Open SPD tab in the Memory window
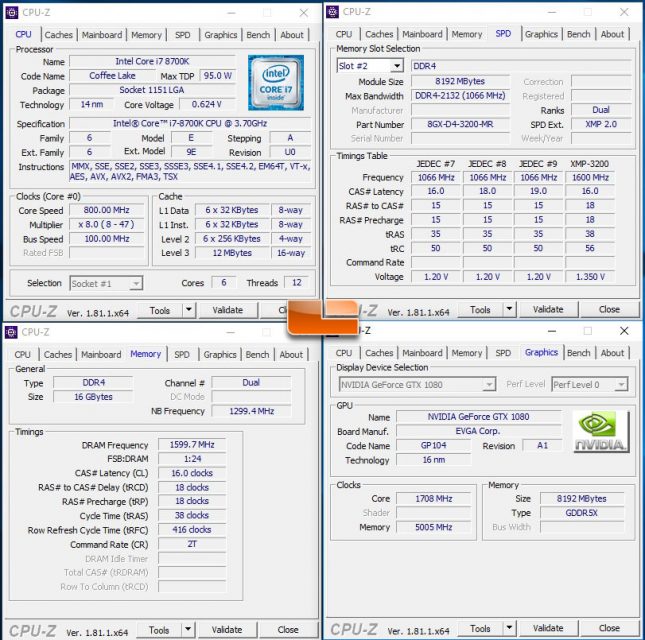The image size is (645, 640). pyautogui.click(x=182, y=355)
